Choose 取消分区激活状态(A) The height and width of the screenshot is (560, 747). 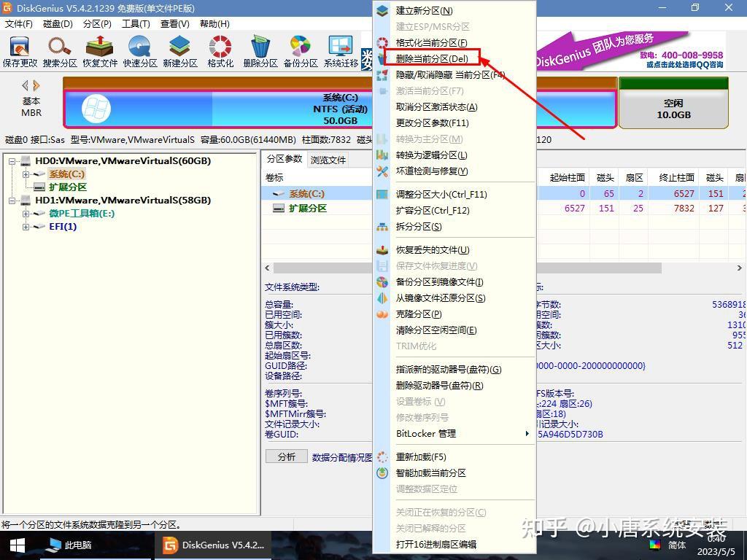pyautogui.click(x=436, y=107)
